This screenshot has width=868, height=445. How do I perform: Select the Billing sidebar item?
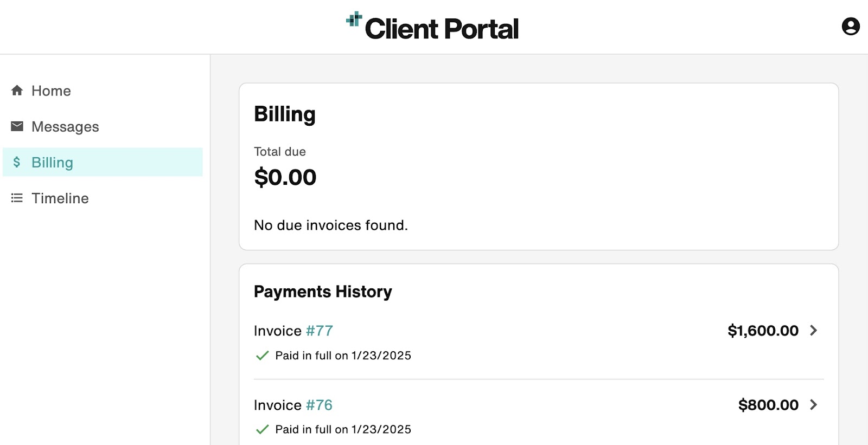click(52, 162)
